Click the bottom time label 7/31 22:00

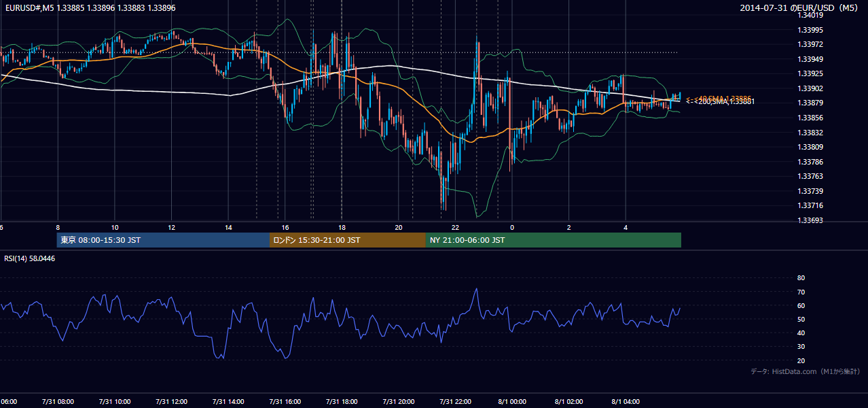(456, 402)
